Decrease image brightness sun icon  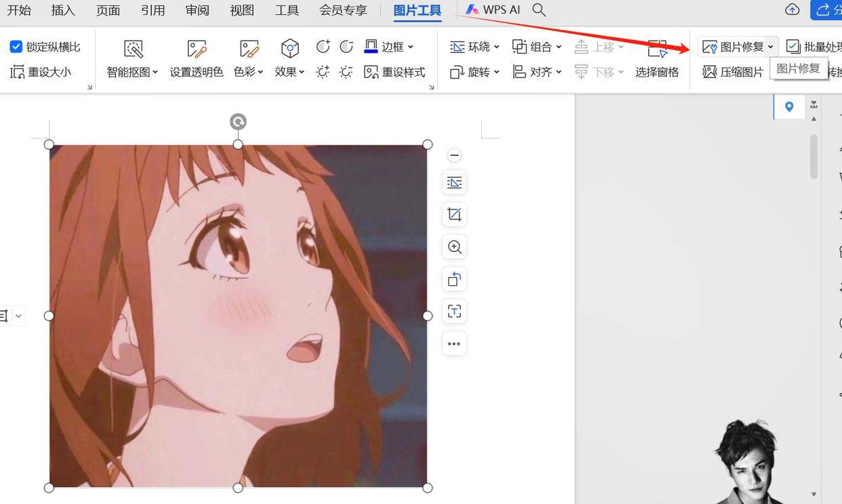(x=346, y=72)
